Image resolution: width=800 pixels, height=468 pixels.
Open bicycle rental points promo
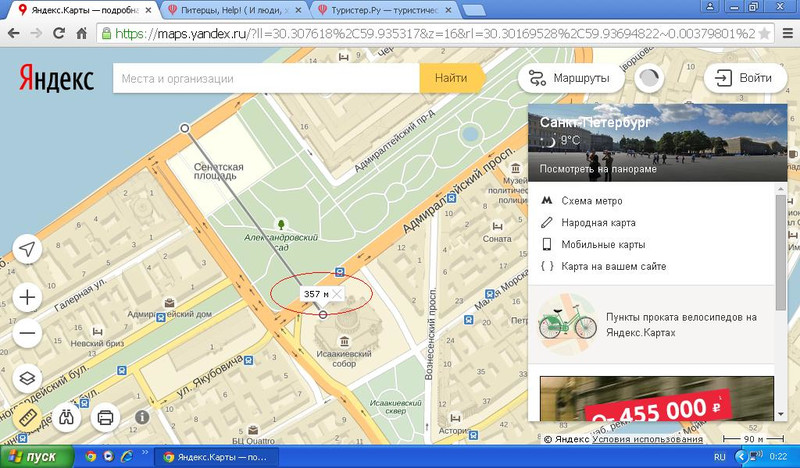(x=651, y=325)
